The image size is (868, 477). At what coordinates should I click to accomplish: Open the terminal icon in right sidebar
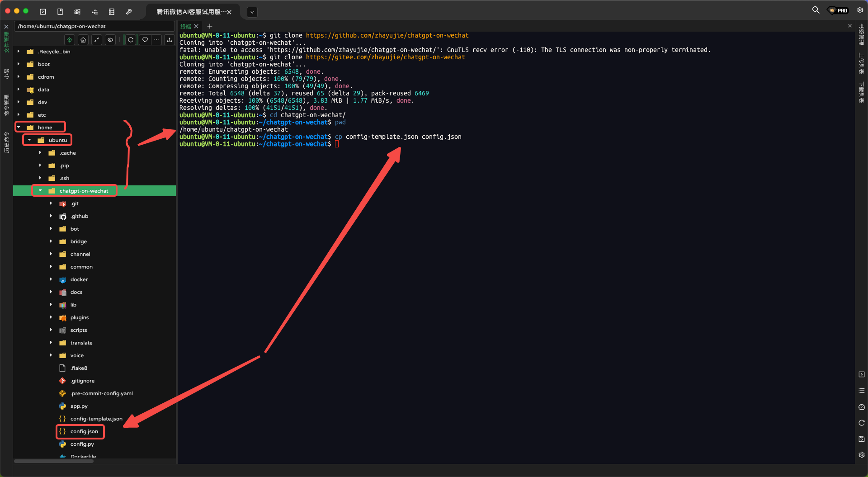click(x=862, y=374)
